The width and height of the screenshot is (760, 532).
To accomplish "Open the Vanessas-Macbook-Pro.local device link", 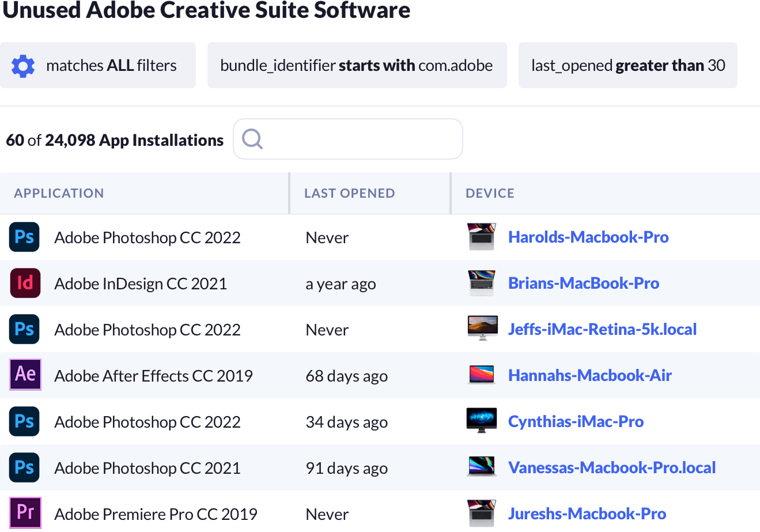I will (x=611, y=467).
